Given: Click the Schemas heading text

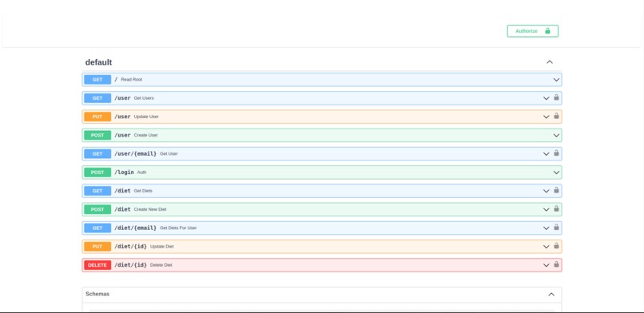Looking at the screenshot, I should tap(97, 294).
